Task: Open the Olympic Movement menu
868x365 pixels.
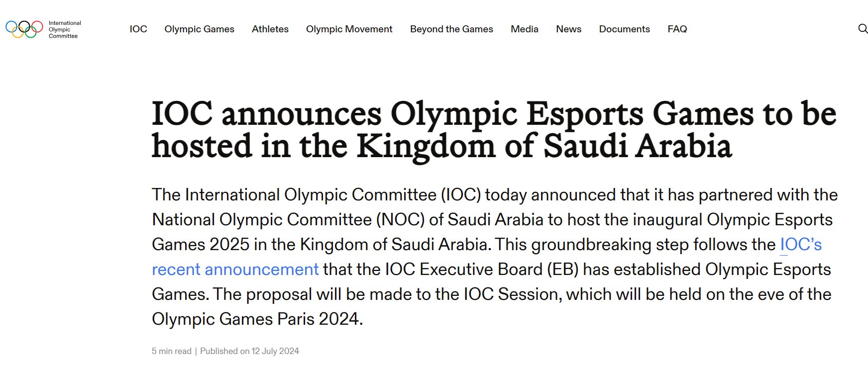Action: click(x=349, y=29)
